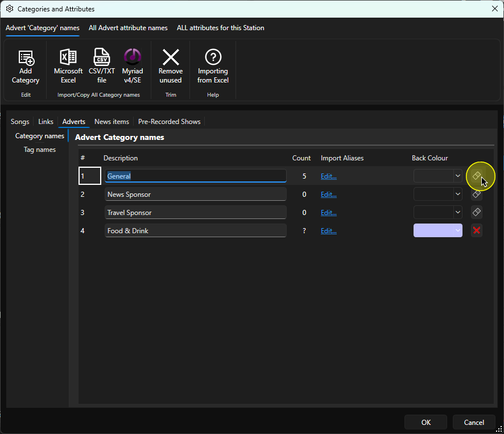Remove unused categories
The width and height of the screenshot is (504, 434).
tap(171, 67)
